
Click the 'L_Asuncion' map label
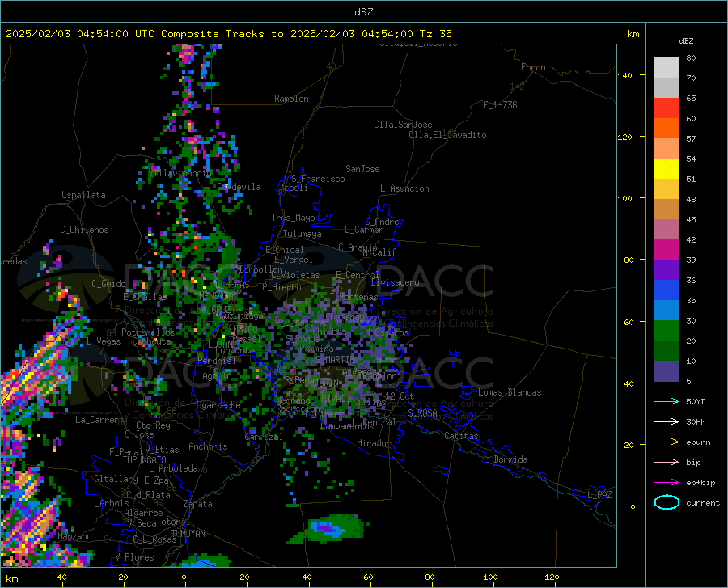click(x=404, y=188)
